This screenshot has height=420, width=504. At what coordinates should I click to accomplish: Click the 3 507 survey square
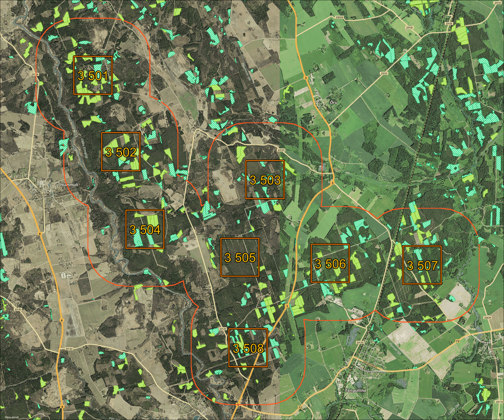(x=422, y=265)
